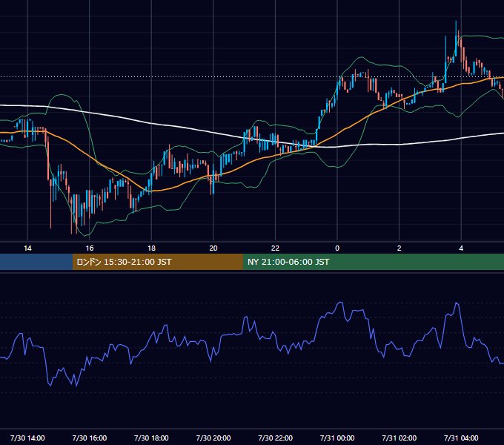This screenshot has width=504, height=445.
Task: Click the 7/30 22:00 date label
Action: [275, 438]
